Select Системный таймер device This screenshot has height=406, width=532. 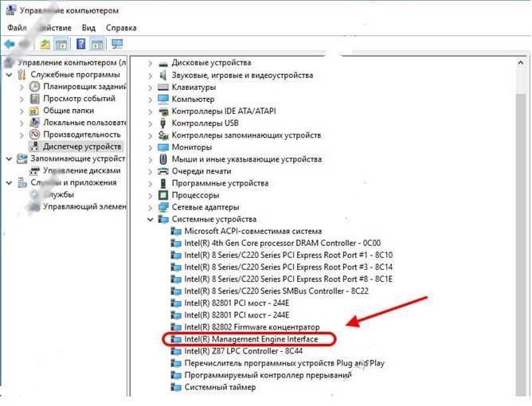(220, 387)
